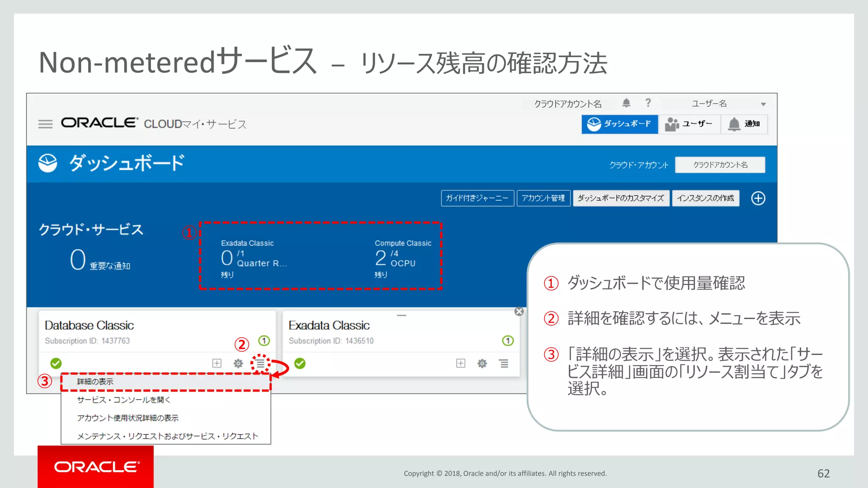This screenshot has height=488, width=868.
Task: Close the Exadata Classic card with X icon
Action: (519, 311)
